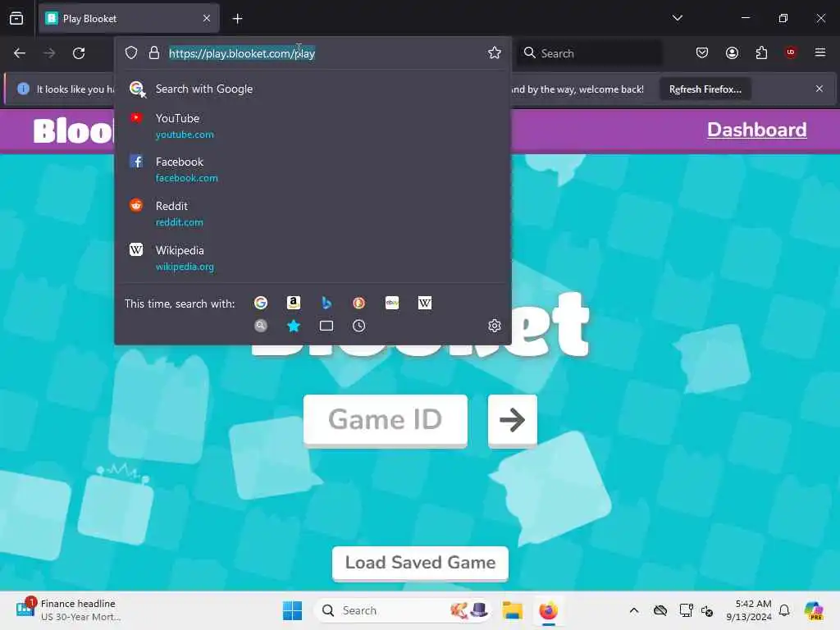Viewport: 840px width, 630px height.
Task: Open the Firefox account icon
Action: tap(732, 52)
